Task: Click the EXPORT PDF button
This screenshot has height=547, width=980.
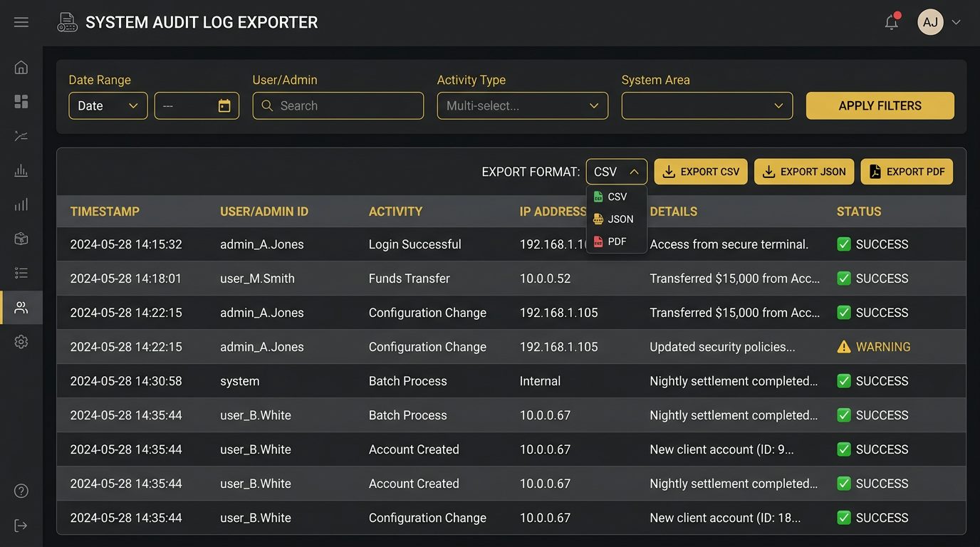Action: pos(907,172)
